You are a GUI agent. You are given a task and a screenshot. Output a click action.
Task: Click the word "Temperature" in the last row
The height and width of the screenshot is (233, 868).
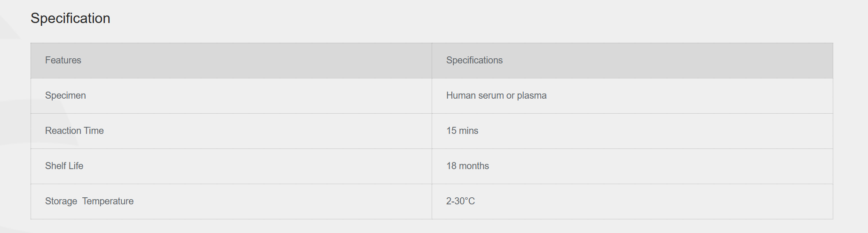tap(108, 201)
